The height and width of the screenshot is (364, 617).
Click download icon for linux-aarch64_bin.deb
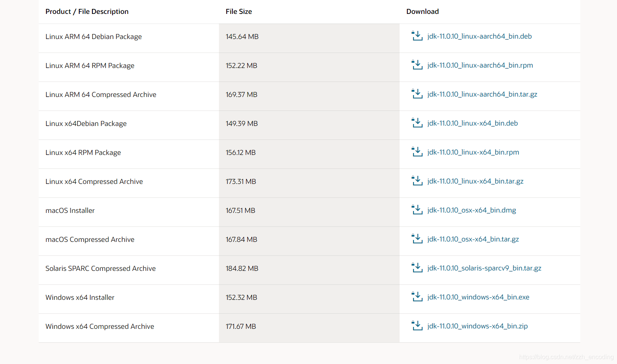click(417, 36)
